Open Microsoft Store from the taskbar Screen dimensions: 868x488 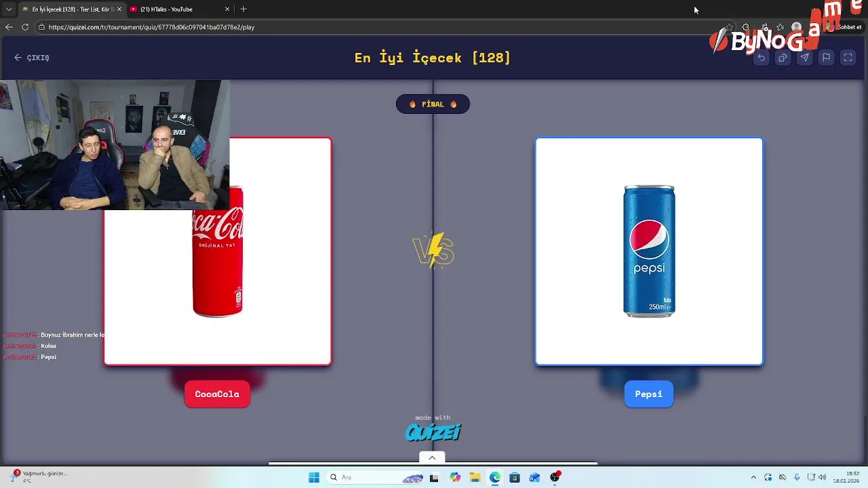point(515,477)
